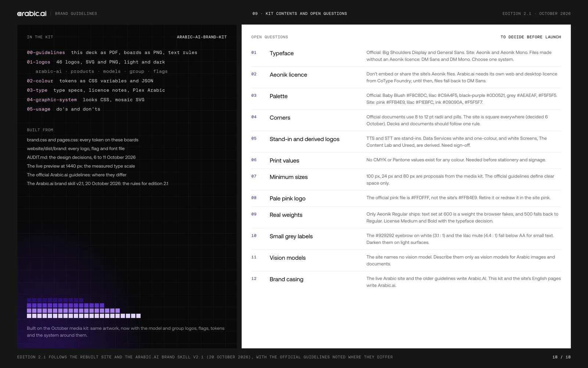
Task: Click the "BUILT FROM" section label
Action: [x=40, y=130]
